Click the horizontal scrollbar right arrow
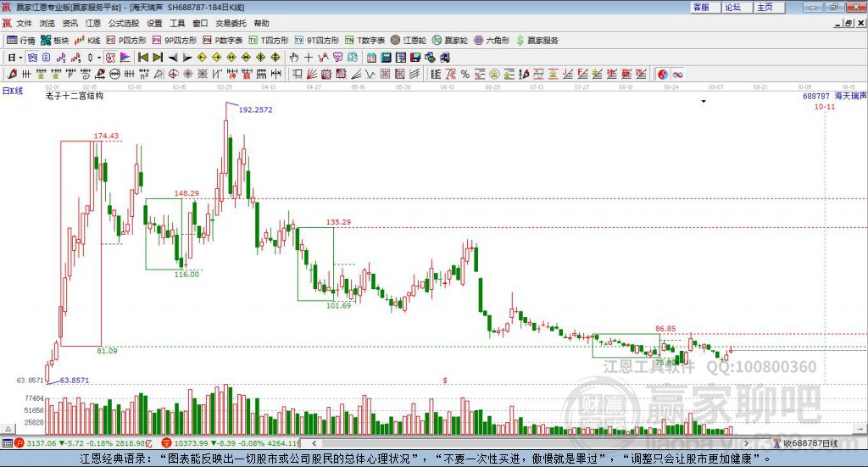 [x=746, y=443]
